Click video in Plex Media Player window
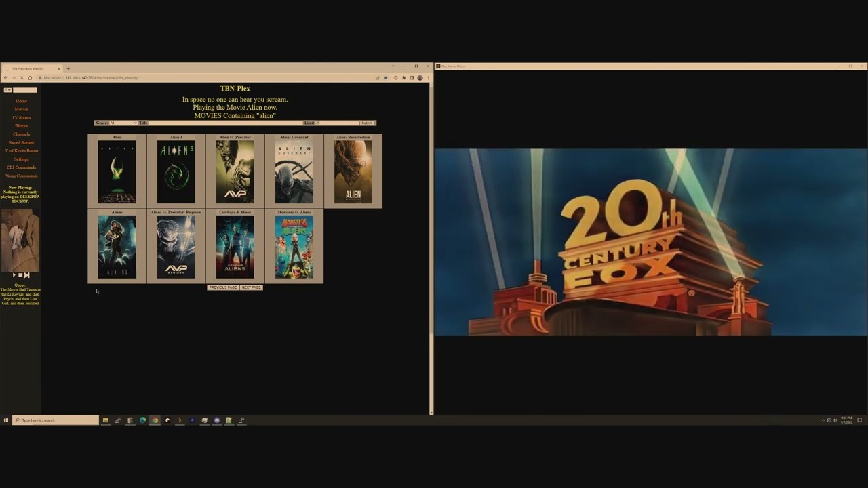 tap(650, 242)
